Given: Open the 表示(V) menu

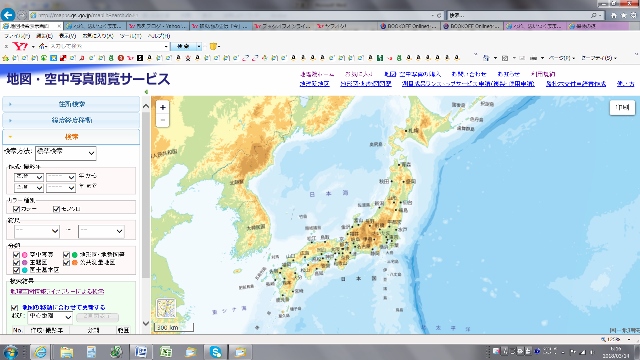Looking at the screenshot, I should click(67, 36).
